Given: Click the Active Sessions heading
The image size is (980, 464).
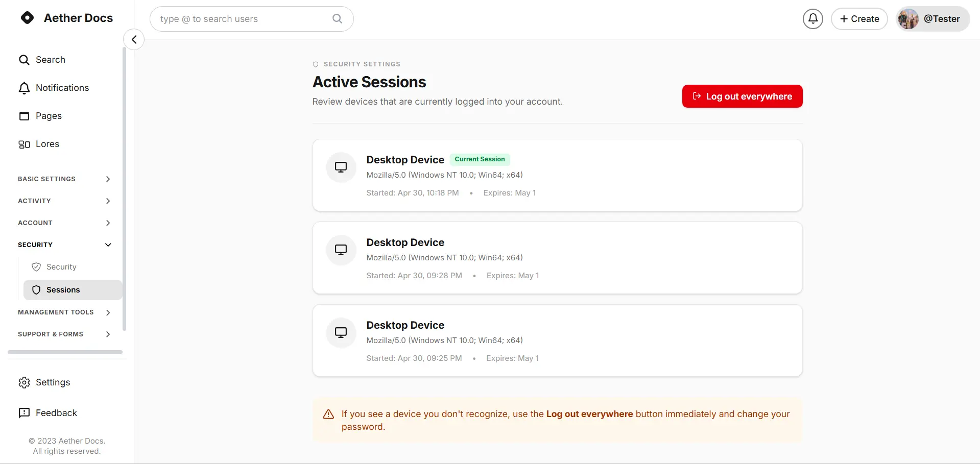Looking at the screenshot, I should tap(369, 82).
